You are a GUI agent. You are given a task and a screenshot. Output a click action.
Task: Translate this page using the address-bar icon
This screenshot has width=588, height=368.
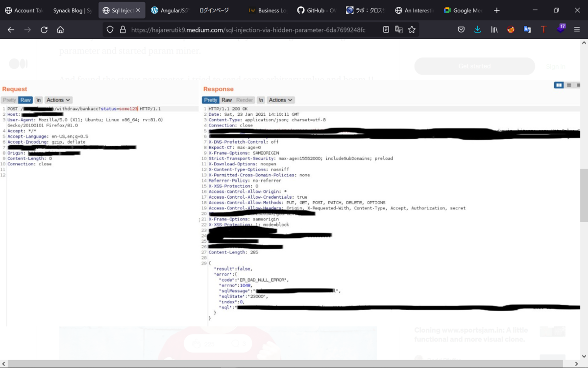pos(399,29)
